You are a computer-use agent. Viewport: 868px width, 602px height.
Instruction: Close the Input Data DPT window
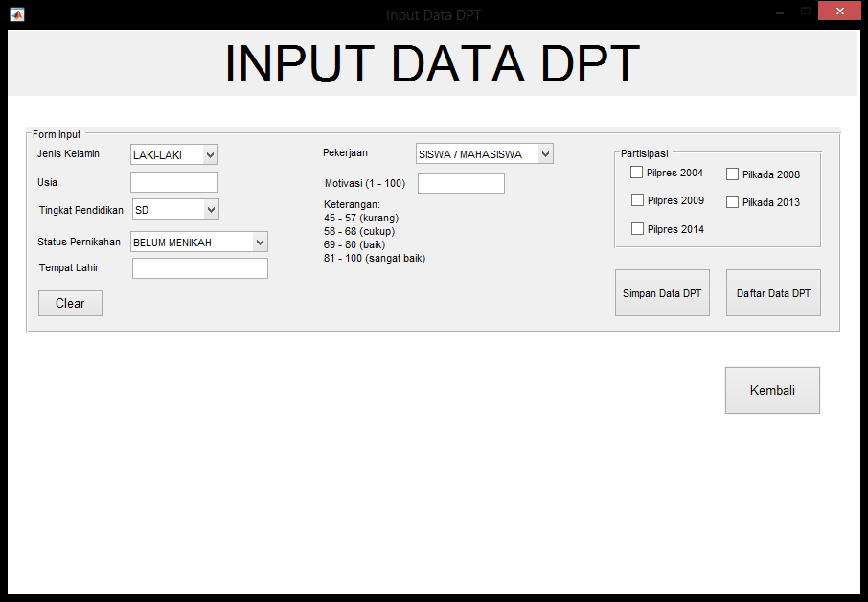840,12
